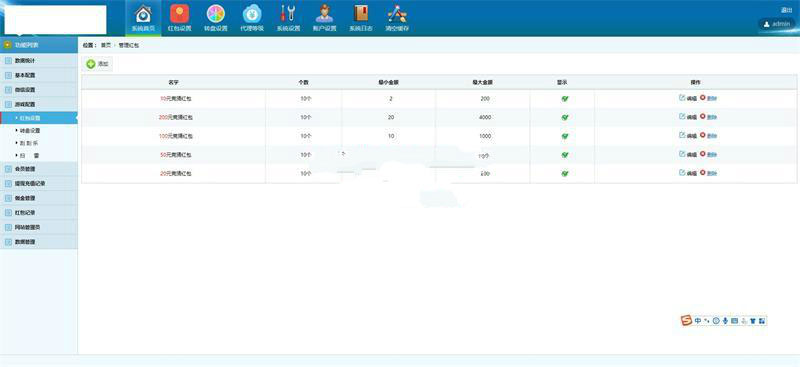800x367 pixels.
Task: Expand 会员管理 in the sidebar
Action: tap(39, 169)
